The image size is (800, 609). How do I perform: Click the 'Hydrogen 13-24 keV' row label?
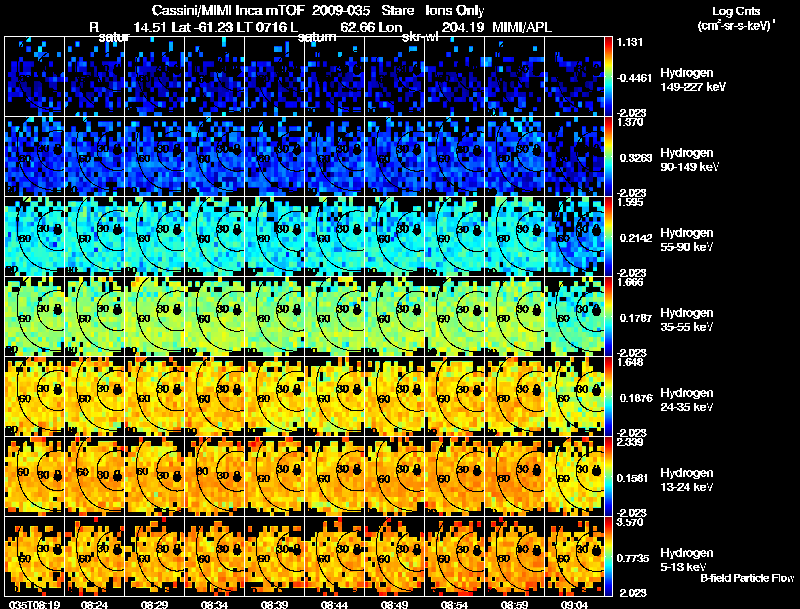click(x=687, y=480)
